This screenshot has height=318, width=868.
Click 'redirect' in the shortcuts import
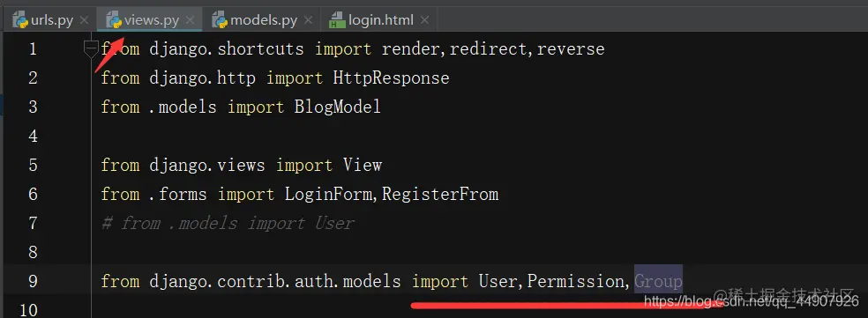(488, 49)
